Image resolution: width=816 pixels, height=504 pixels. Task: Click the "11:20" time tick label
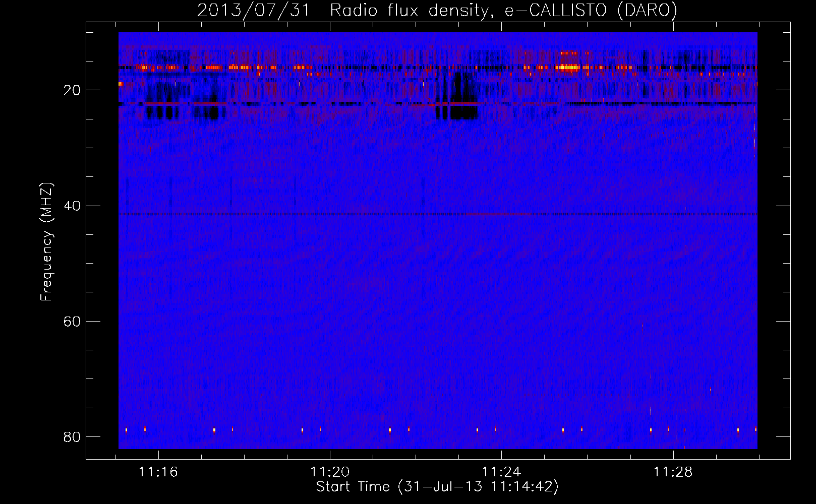(x=330, y=472)
